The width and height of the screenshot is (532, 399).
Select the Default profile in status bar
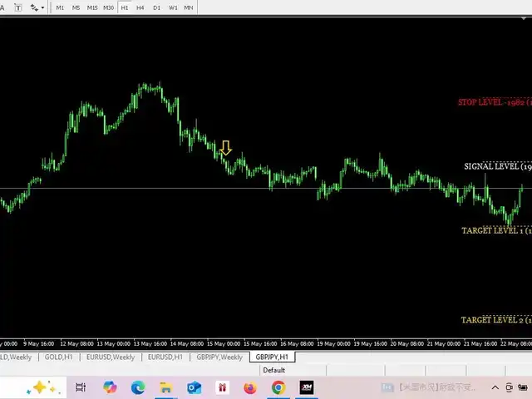[x=273, y=370]
